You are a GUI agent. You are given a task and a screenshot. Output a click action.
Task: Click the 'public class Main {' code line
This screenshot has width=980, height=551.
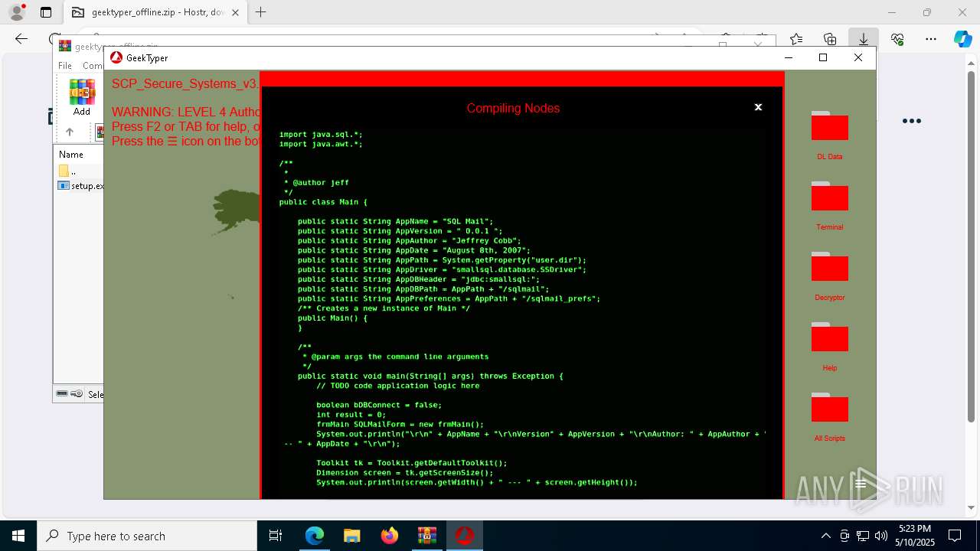click(x=323, y=202)
